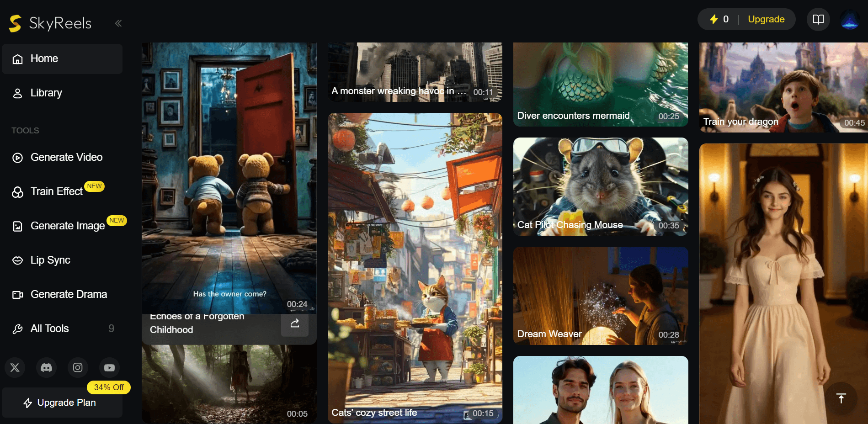Open the X (Twitter) social link
Image resolution: width=868 pixels, height=424 pixels.
coord(15,367)
